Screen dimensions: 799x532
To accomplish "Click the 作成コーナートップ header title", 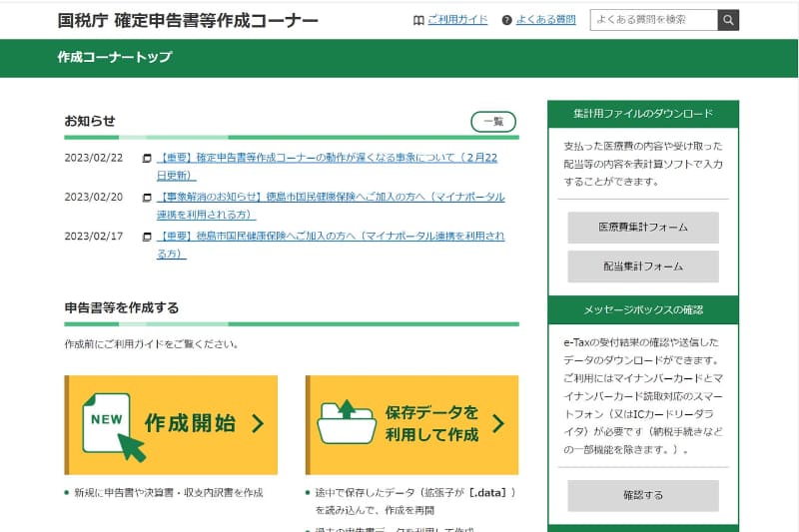I will point(115,57).
